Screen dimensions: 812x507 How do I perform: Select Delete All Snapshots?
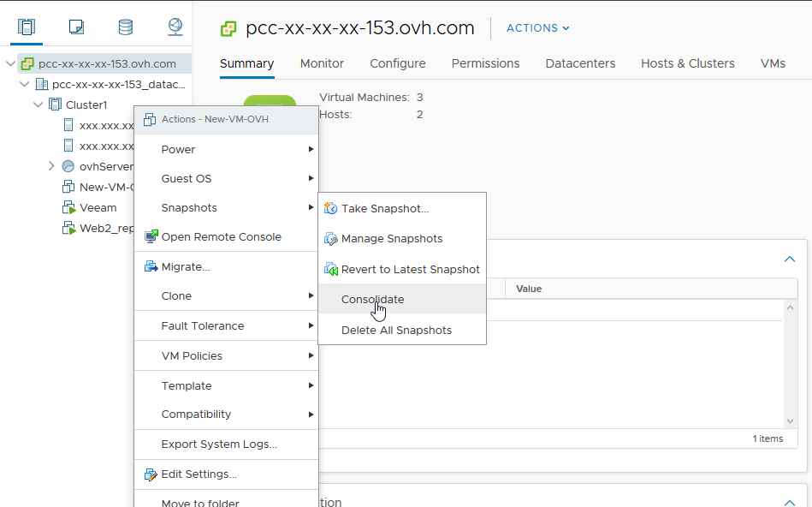pyautogui.click(x=396, y=330)
